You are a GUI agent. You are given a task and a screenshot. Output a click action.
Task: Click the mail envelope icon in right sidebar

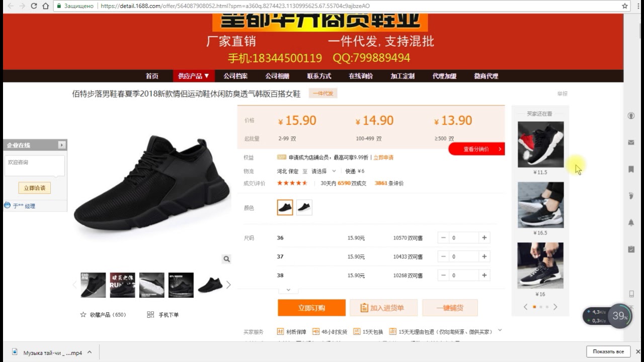(x=631, y=142)
